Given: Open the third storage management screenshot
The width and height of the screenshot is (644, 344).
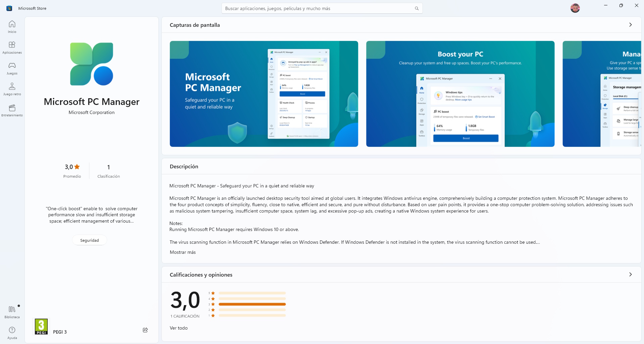Looking at the screenshot, I should [602, 94].
